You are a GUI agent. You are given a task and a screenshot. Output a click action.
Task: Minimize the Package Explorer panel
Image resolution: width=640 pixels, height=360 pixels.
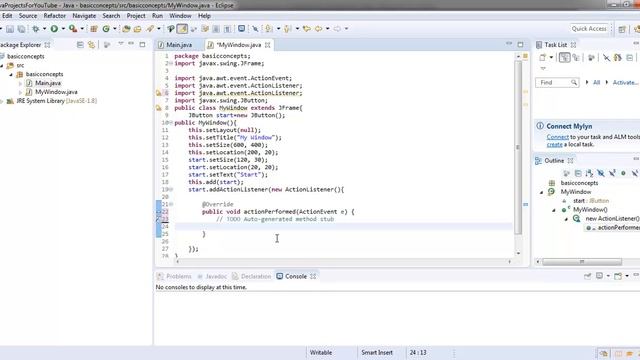tap(131, 43)
